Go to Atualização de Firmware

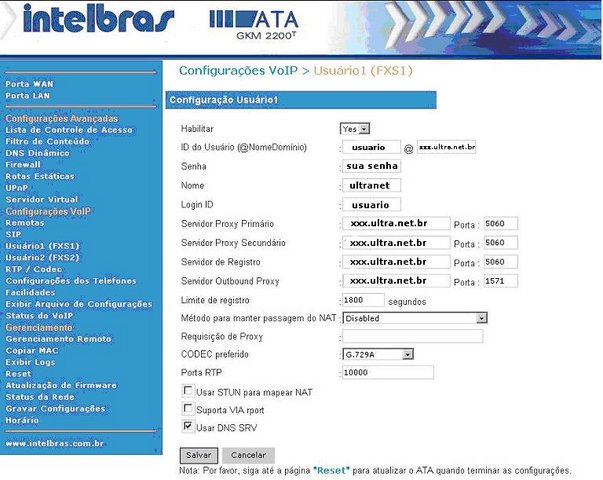pyautogui.click(x=61, y=385)
